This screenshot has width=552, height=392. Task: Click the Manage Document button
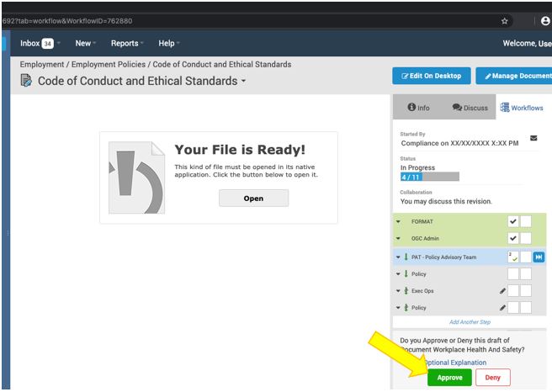coord(514,76)
